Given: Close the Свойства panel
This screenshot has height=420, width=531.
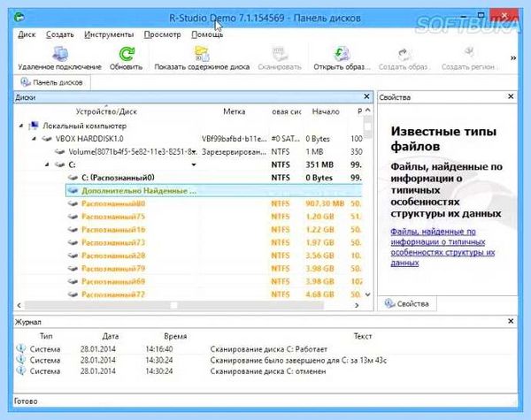Looking at the screenshot, I should [x=511, y=96].
